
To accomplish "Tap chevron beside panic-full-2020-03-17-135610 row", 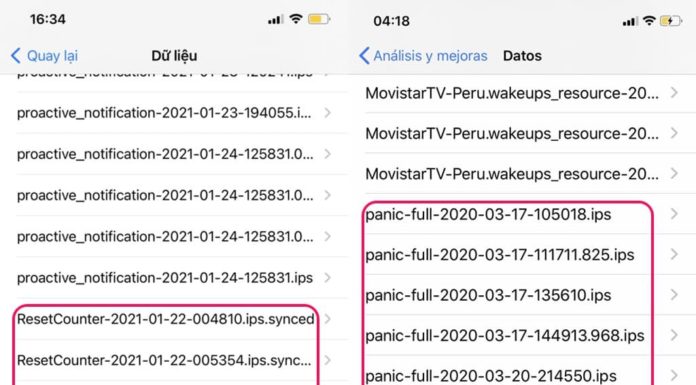I will pos(674,295).
